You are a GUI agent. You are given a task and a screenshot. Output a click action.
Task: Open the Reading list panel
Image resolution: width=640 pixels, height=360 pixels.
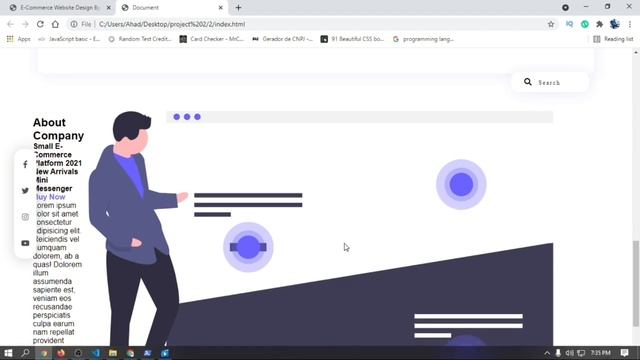pos(613,39)
